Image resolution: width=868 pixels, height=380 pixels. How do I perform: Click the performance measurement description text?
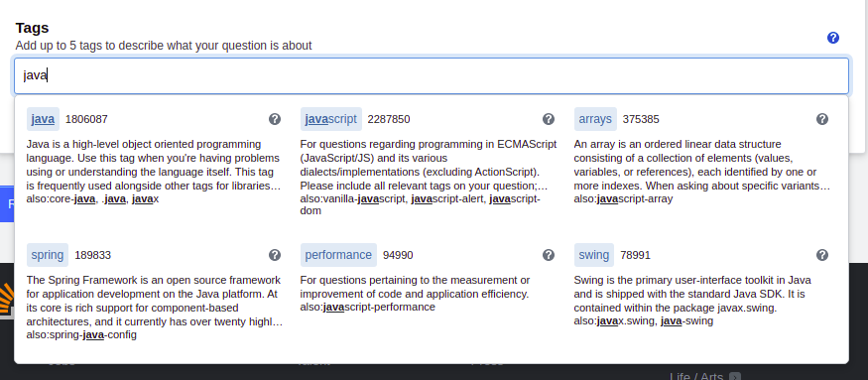click(x=415, y=287)
